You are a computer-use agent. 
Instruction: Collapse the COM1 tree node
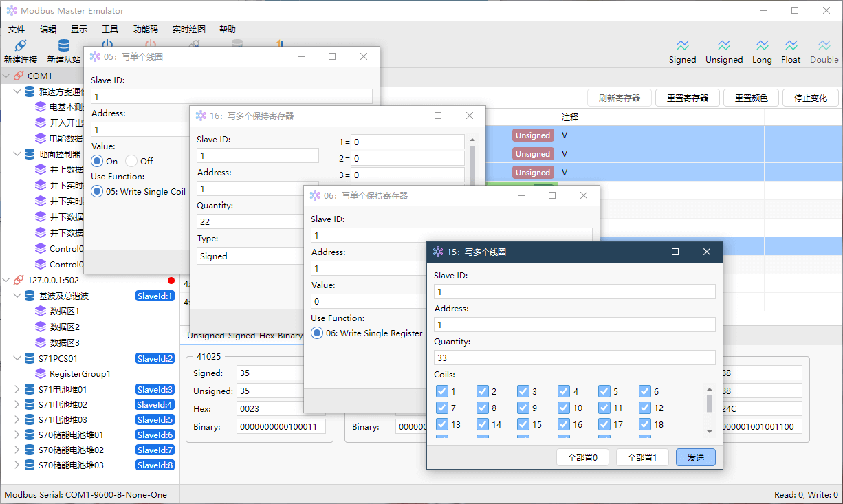pyautogui.click(x=6, y=76)
